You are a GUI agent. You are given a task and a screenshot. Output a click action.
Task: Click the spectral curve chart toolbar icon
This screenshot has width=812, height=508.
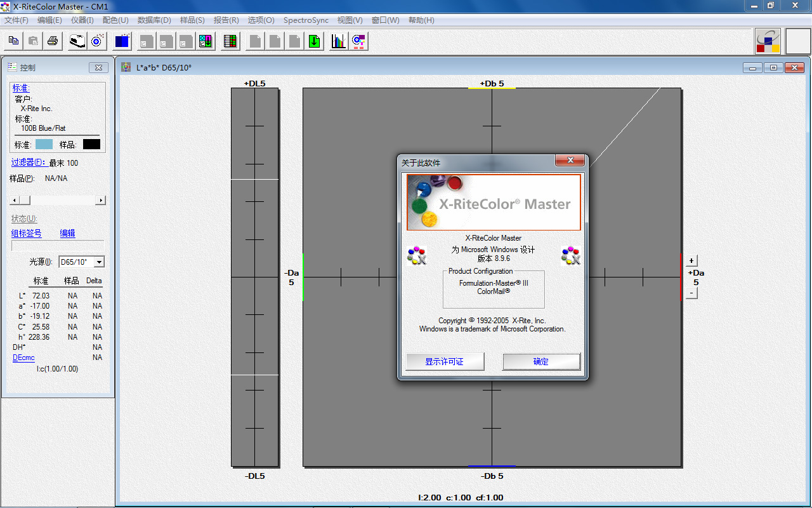pyautogui.click(x=339, y=41)
